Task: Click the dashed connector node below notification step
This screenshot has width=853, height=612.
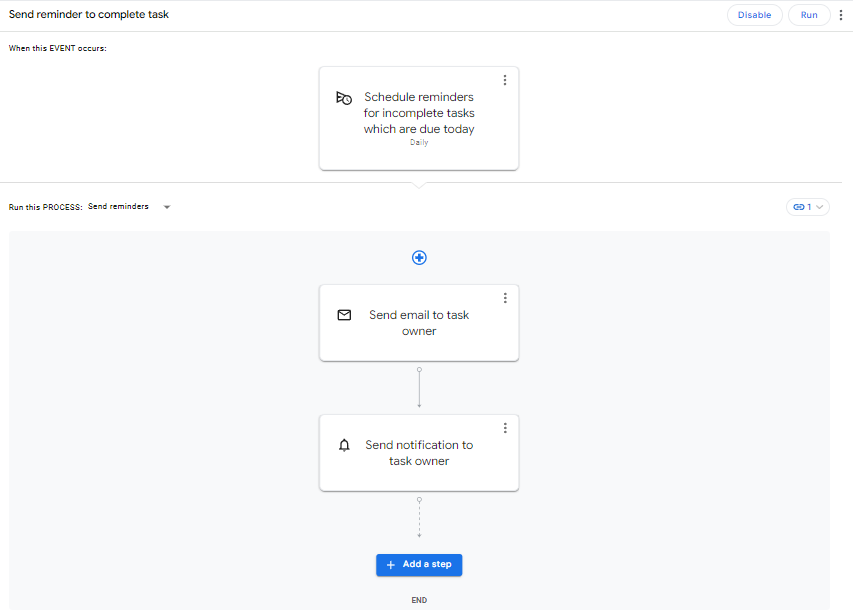Action: point(419,499)
